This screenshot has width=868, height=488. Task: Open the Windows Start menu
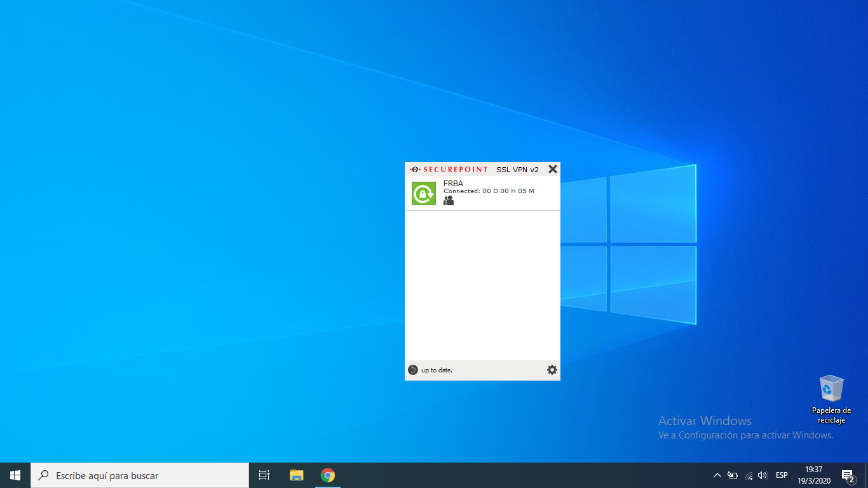pos(15,475)
